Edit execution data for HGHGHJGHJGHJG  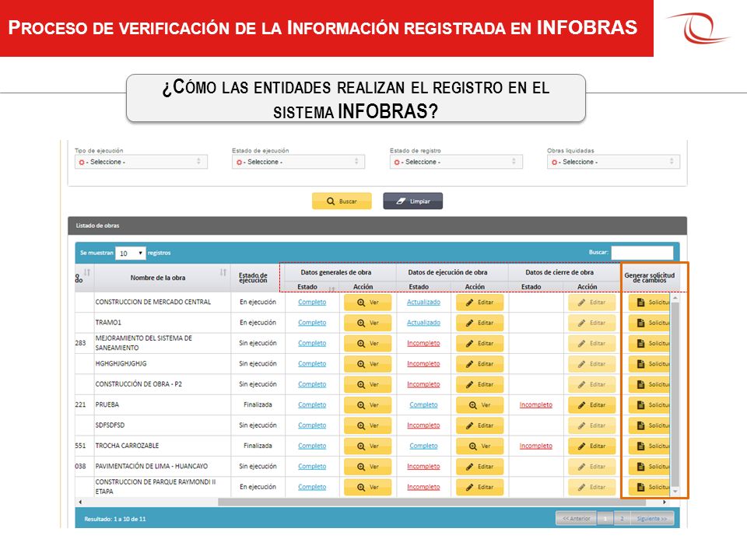click(479, 364)
